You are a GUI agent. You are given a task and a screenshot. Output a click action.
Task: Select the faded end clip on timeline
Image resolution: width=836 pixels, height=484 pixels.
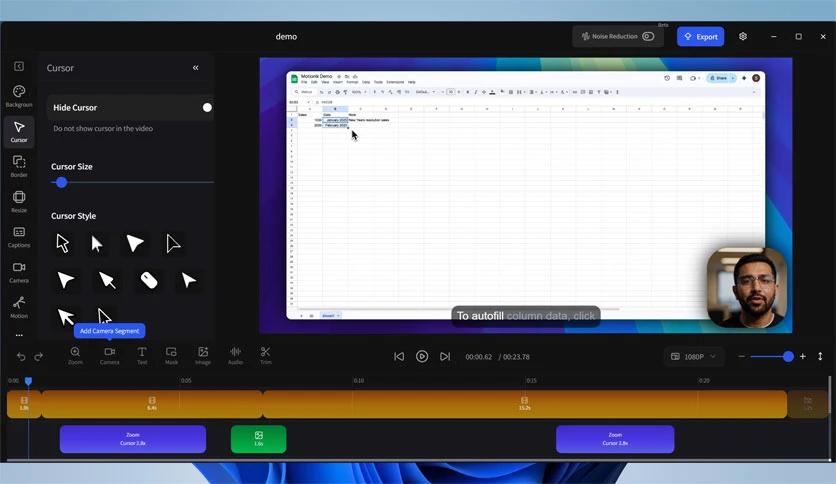pos(807,404)
